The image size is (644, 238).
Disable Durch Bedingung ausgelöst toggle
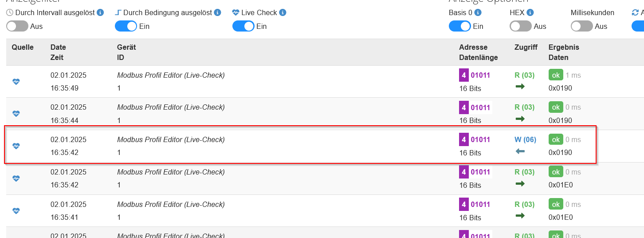coord(126,26)
